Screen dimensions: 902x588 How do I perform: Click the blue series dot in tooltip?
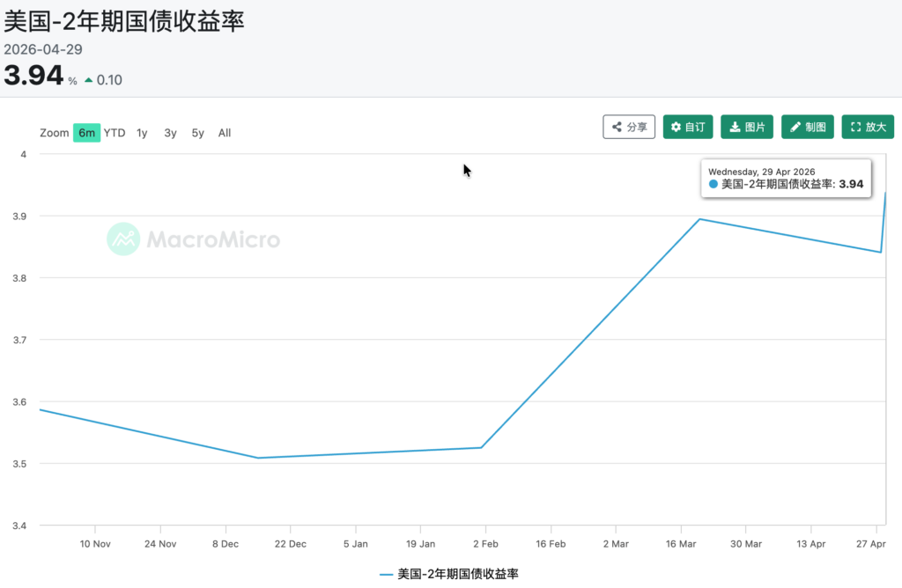point(713,185)
